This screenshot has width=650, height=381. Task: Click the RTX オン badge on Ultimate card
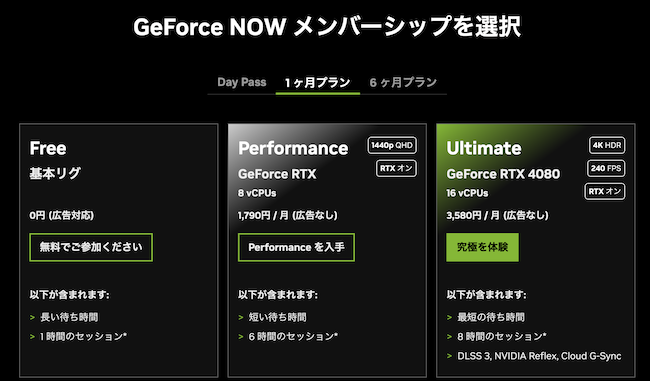[x=605, y=192]
